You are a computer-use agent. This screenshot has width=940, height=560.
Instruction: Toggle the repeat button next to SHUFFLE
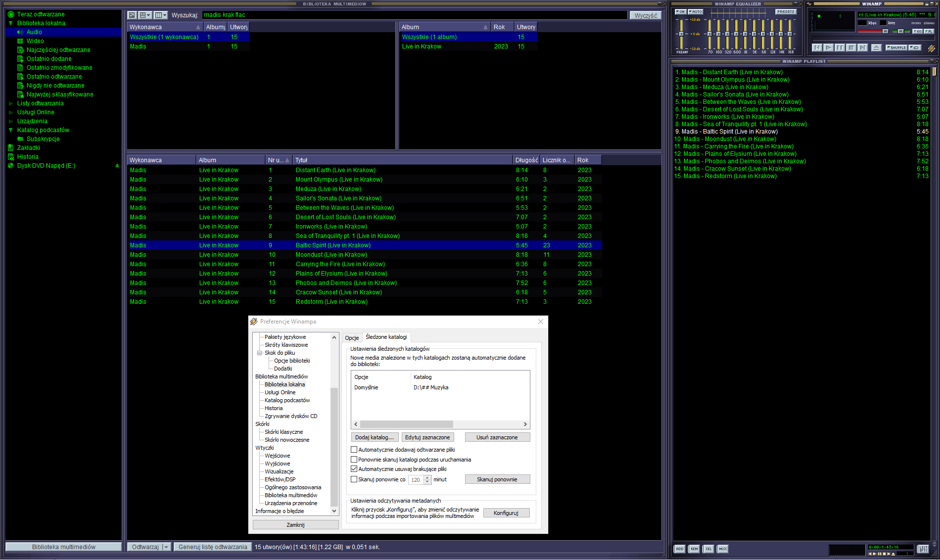(x=915, y=47)
